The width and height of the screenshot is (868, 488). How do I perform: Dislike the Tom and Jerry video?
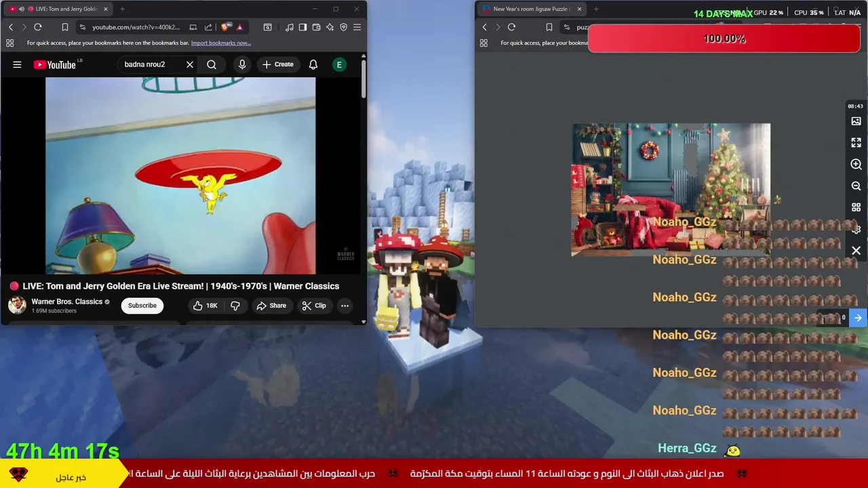click(235, 306)
